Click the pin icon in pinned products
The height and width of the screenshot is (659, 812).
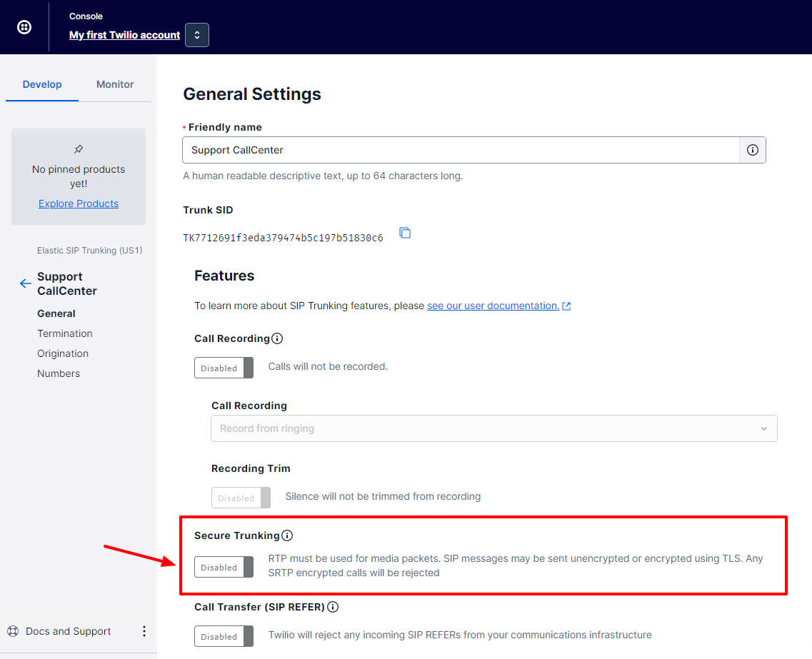point(79,149)
